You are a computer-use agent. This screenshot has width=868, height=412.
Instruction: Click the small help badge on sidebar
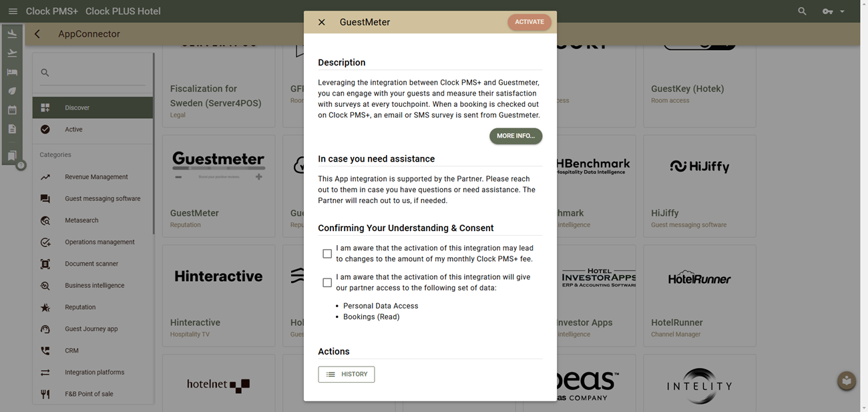[x=21, y=165]
